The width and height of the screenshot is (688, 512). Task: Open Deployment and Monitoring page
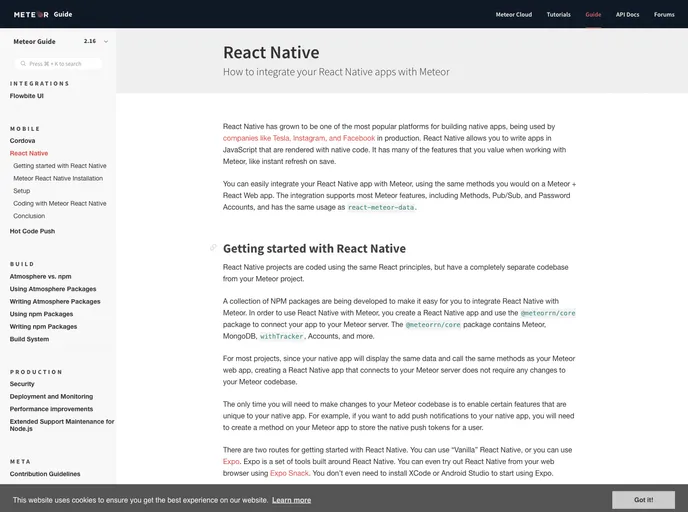51,396
